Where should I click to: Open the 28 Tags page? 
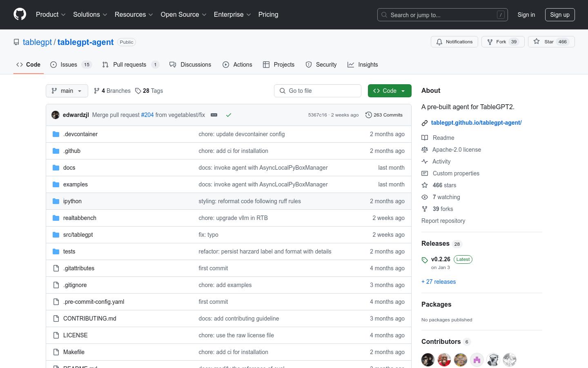(149, 91)
